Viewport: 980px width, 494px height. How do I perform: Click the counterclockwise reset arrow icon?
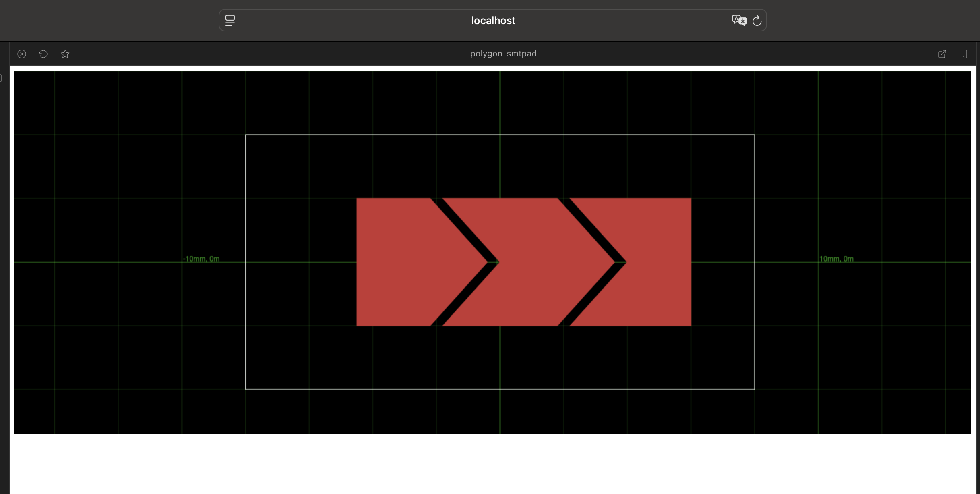[43, 54]
